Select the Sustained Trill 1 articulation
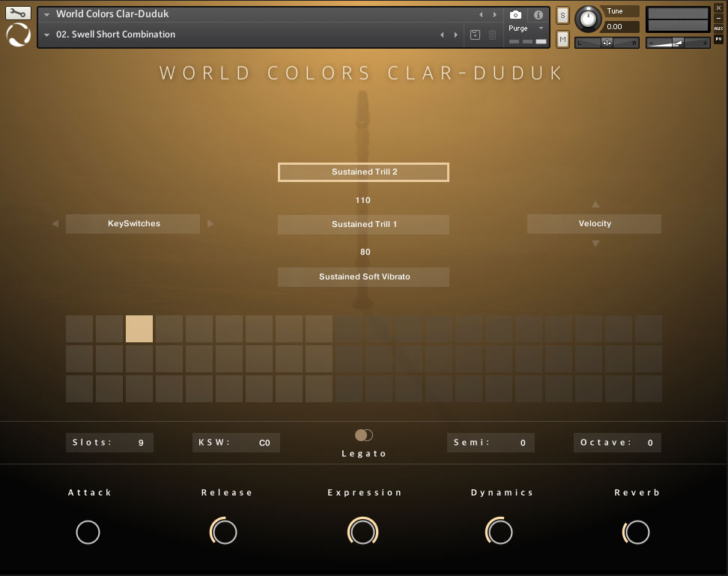The width and height of the screenshot is (728, 576). tap(363, 225)
